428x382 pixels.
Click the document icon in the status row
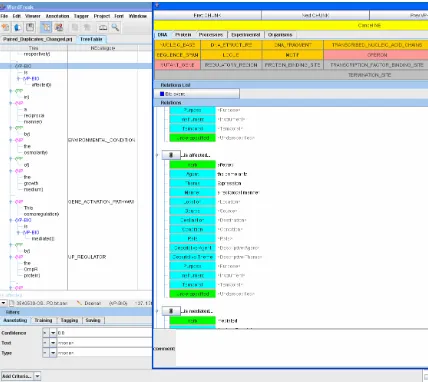click(12, 303)
